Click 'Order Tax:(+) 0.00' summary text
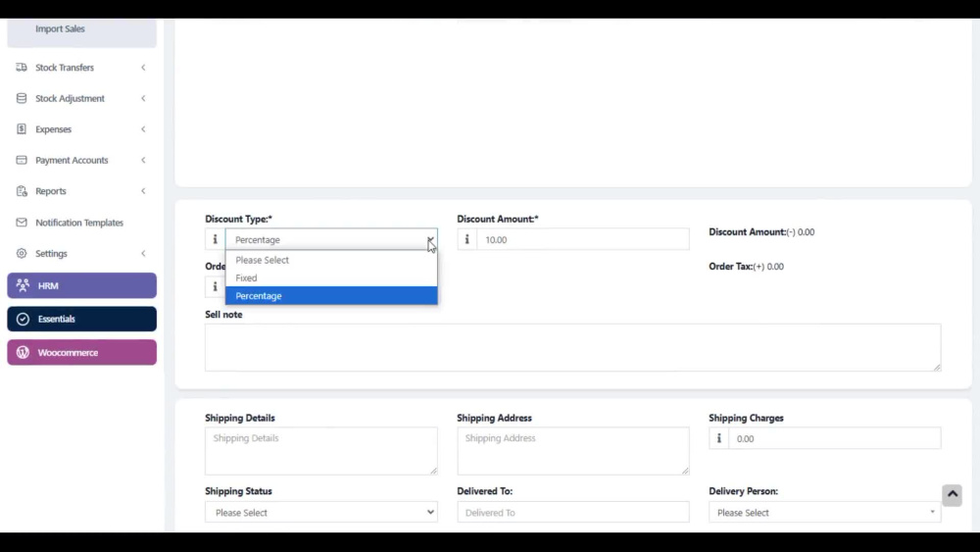 [746, 267]
